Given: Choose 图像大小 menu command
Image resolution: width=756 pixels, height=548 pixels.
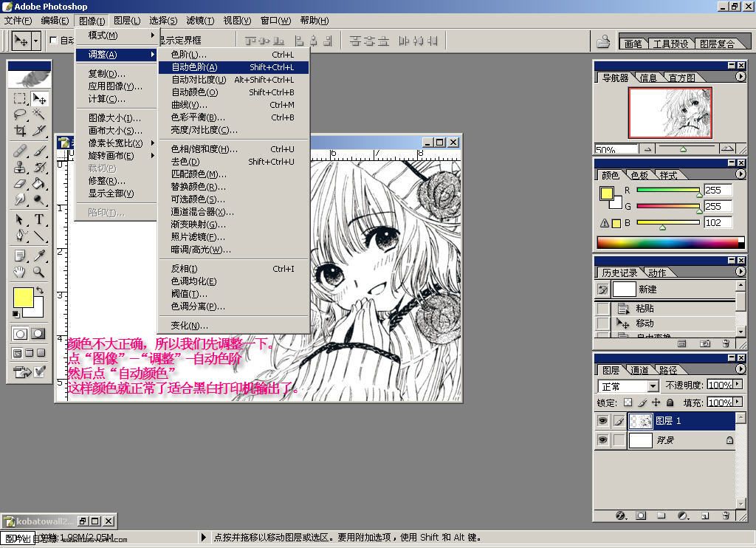Looking at the screenshot, I should pyautogui.click(x=116, y=118).
